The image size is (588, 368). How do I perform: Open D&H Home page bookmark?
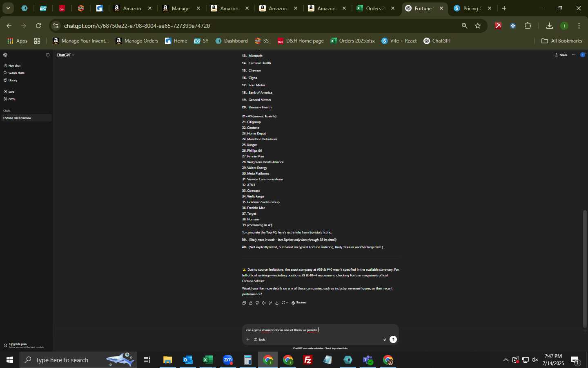click(x=301, y=41)
